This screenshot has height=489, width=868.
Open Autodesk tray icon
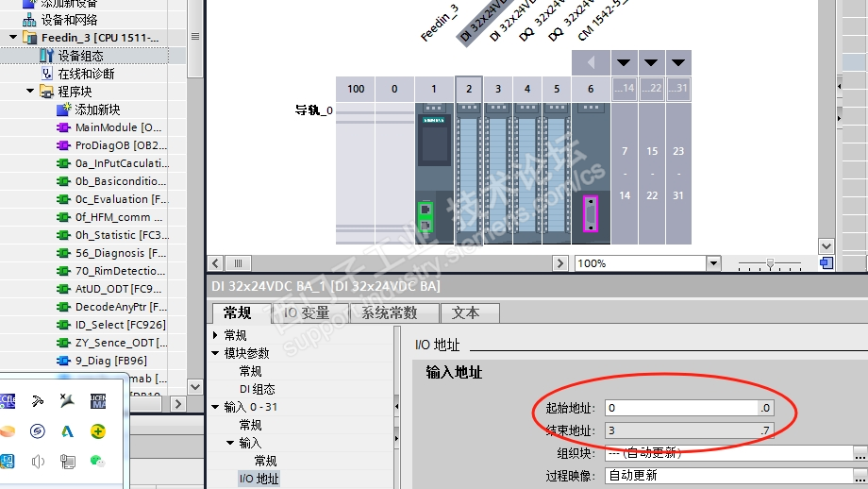(x=68, y=430)
